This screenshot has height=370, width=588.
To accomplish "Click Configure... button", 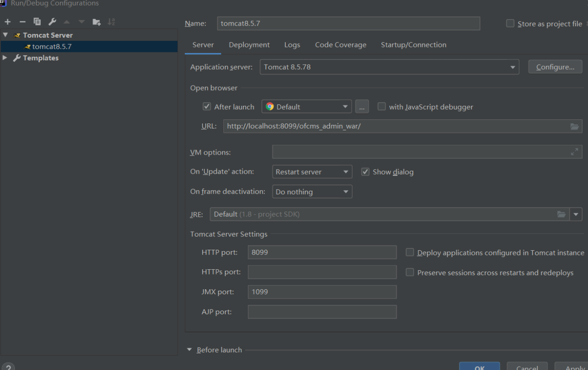I will (555, 67).
